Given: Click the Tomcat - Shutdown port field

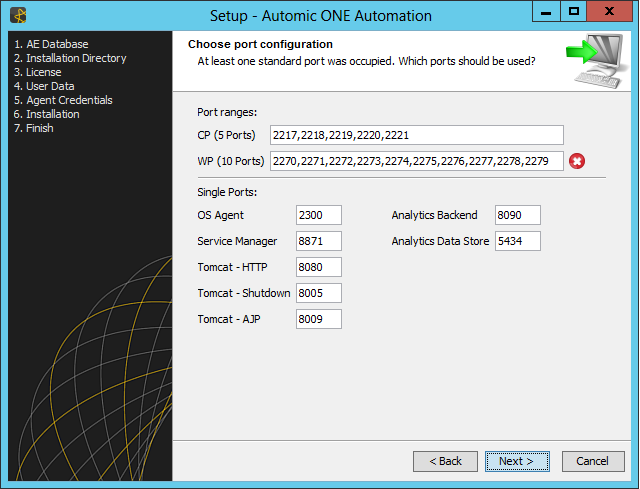Looking at the screenshot, I should tap(319, 293).
